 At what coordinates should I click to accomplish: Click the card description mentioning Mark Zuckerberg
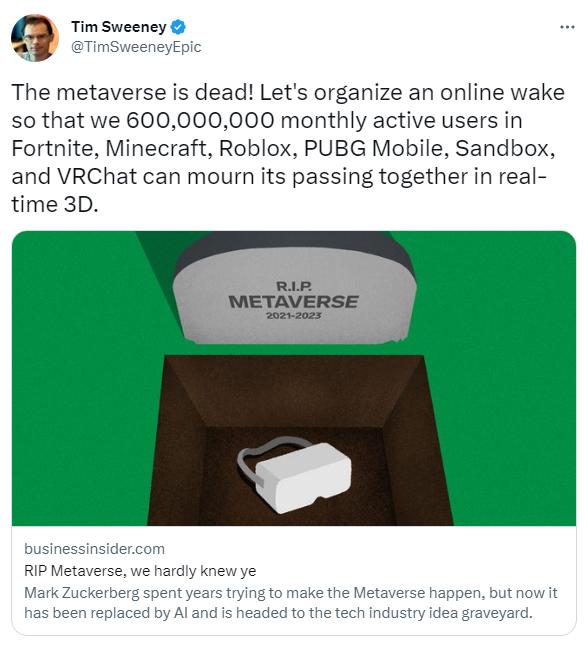(x=291, y=603)
